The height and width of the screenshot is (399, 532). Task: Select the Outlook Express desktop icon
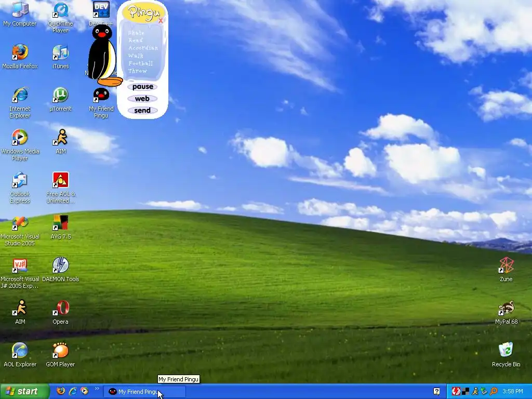[x=20, y=188]
